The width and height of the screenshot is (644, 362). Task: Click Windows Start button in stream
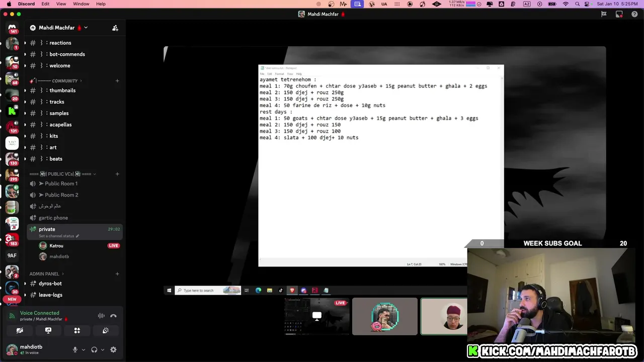169,290
